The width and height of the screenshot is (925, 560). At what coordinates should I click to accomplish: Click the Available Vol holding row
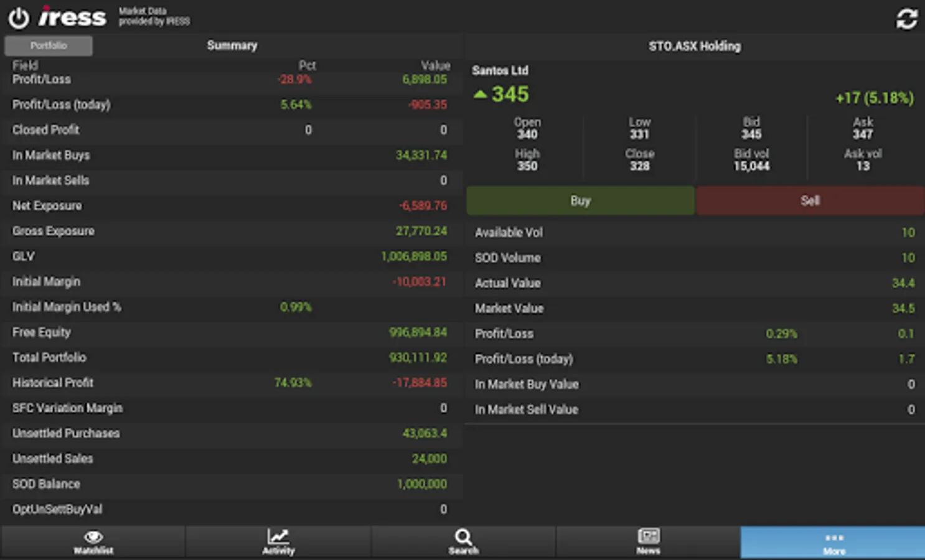click(695, 232)
